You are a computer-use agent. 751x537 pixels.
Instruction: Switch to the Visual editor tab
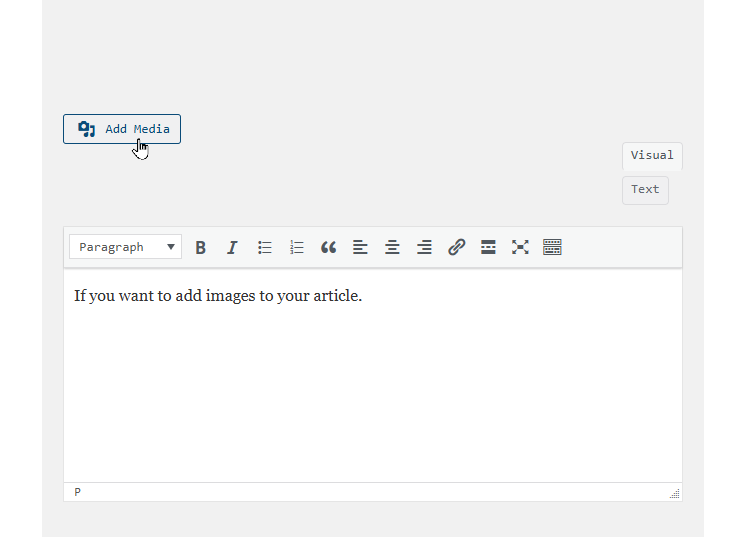pos(652,156)
